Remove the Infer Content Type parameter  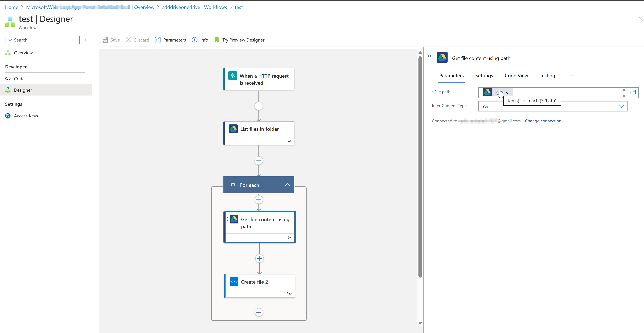pyautogui.click(x=633, y=105)
